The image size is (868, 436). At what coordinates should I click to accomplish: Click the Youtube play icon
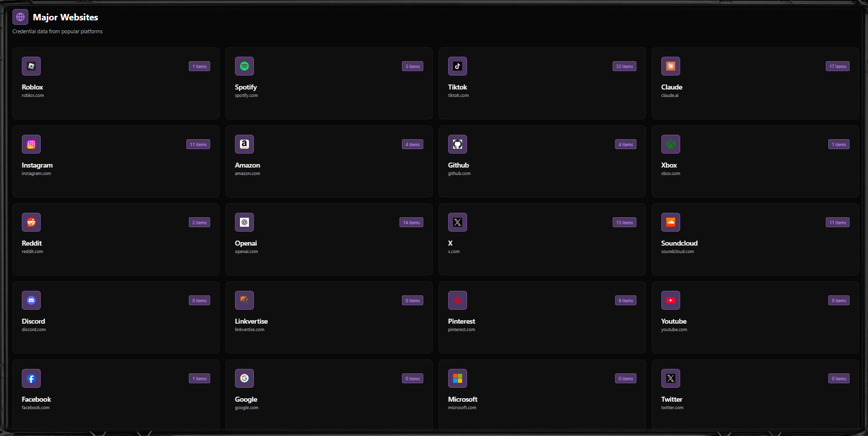tap(671, 300)
